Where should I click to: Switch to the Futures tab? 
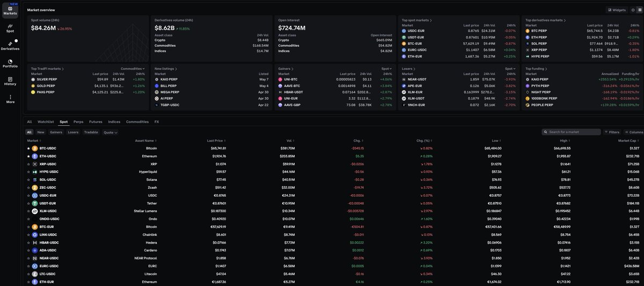pyautogui.click(x=96, y=122)
